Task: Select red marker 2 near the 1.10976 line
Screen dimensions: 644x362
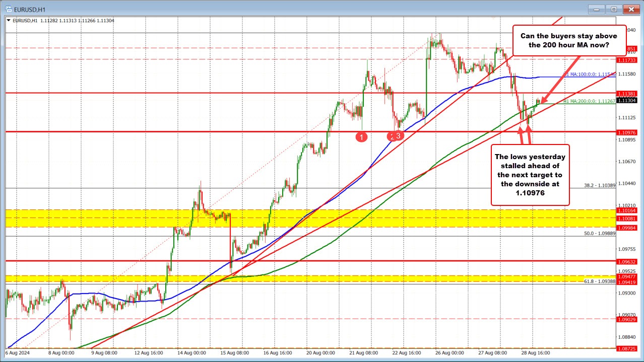Action: (393, 136)
